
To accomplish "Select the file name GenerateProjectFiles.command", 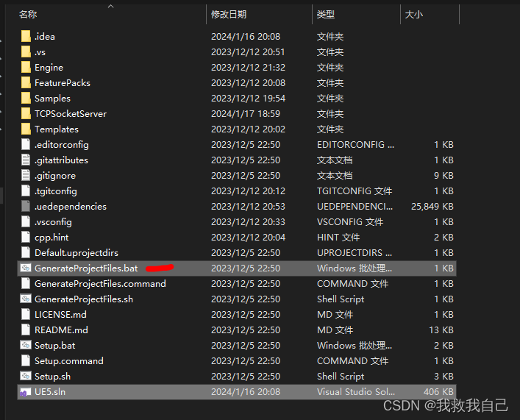I will pyautogui.click(x=101, y=284).
